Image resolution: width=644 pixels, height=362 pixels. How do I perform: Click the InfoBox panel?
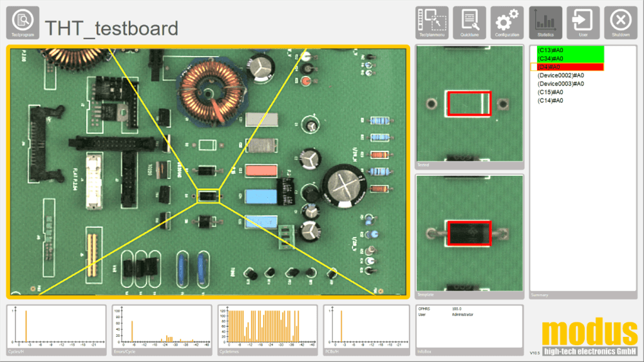tap(469, 330)
